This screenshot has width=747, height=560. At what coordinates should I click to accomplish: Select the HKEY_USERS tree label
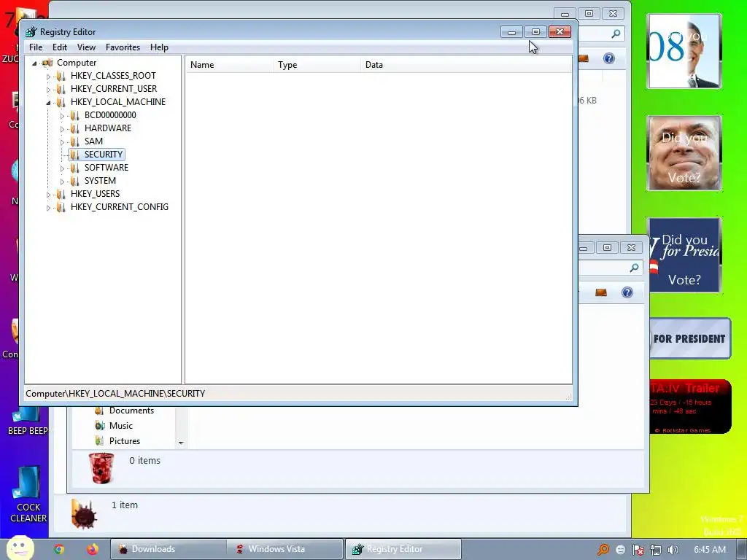(95, 194)
